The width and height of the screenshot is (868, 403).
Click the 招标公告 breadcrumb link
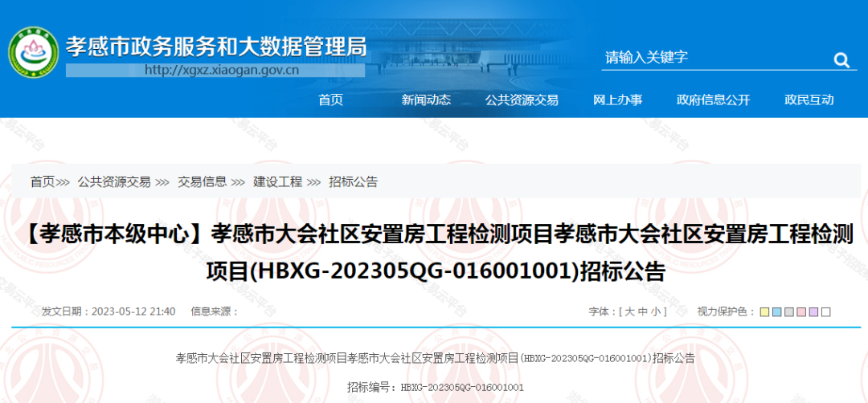354,182
